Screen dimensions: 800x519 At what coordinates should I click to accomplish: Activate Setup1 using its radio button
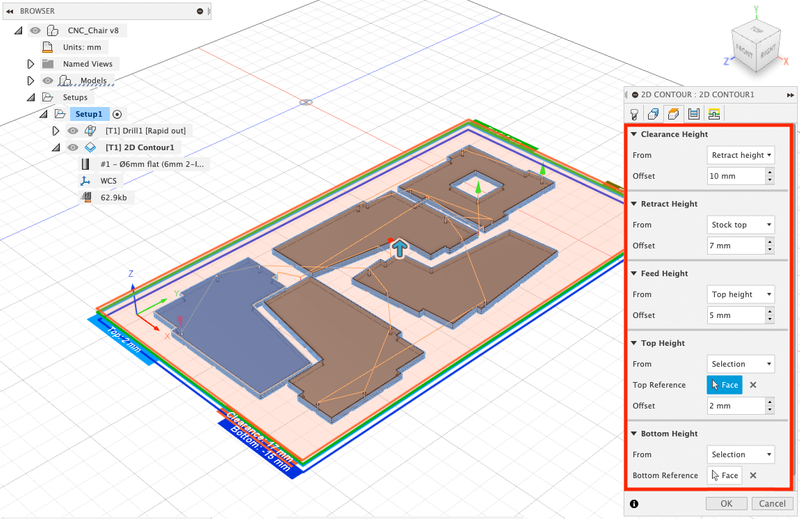click(x=117, y=114)
